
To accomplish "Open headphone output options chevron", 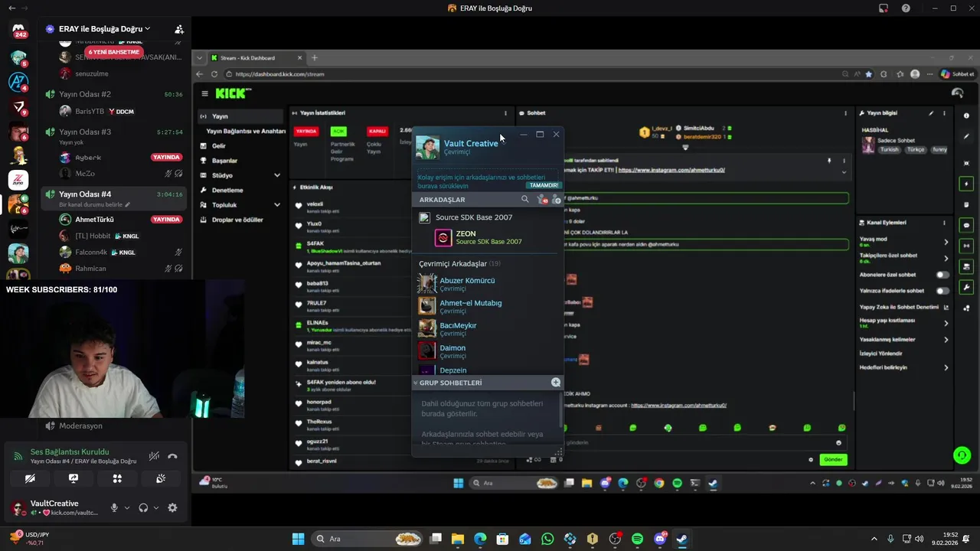I will pyautogui.click(x=156, y=507).
